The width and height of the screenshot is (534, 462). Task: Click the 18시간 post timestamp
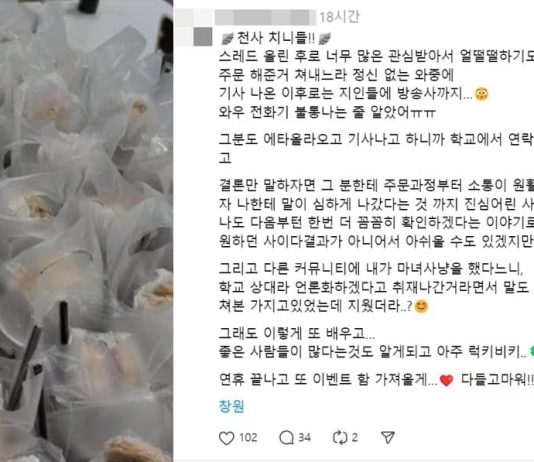coord(339,17)
